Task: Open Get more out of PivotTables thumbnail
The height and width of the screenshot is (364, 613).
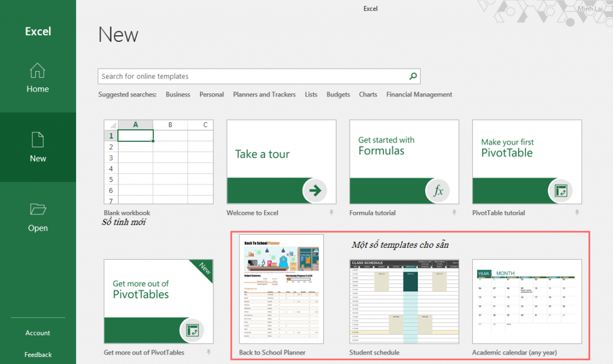Action: coord(158,302)
